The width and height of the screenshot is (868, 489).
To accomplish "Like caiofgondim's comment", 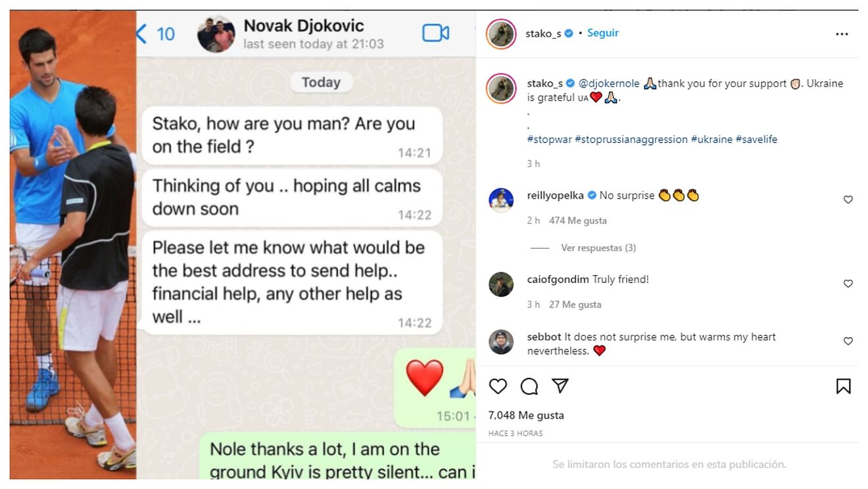I will click(848, 284).
